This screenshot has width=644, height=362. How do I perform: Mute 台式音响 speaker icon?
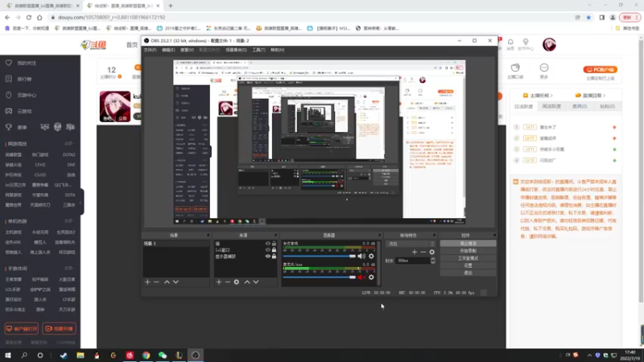(361, 256)
